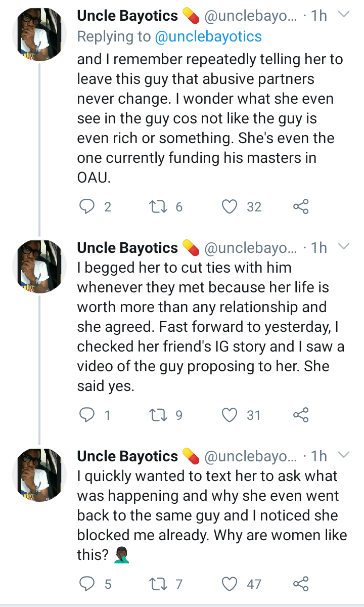364x607 pixels.
Task: Like the tweet with 47 likes
Action: [x=230, y=584]
